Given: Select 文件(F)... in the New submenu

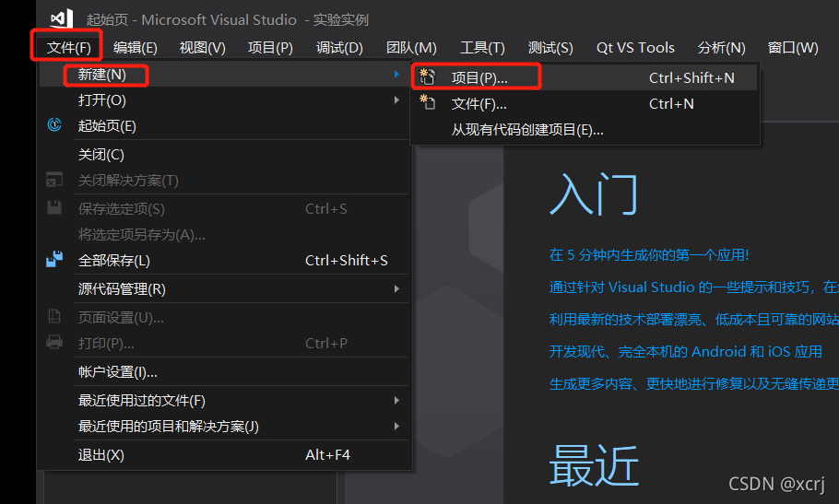Looking at the screenshot, I should [585, 104].
